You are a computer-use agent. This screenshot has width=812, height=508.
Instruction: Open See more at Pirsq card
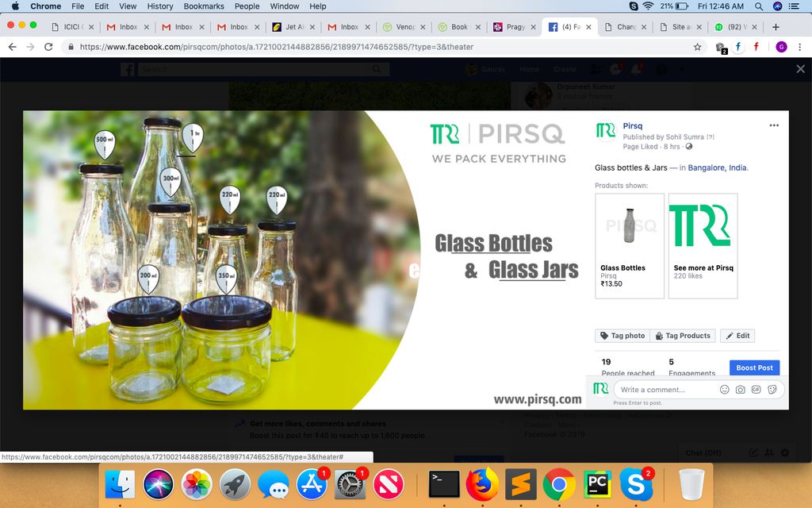[703, 246]
